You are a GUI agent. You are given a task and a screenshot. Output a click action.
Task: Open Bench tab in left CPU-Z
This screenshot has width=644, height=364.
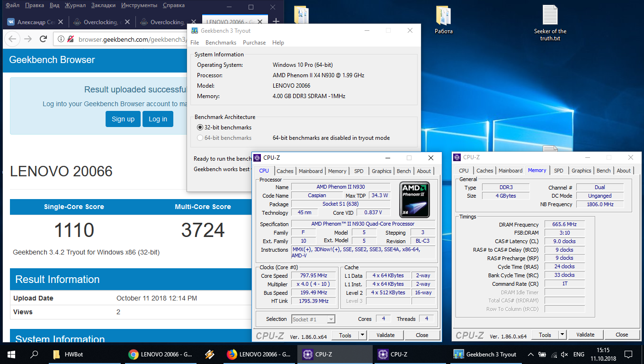(403, 171)
